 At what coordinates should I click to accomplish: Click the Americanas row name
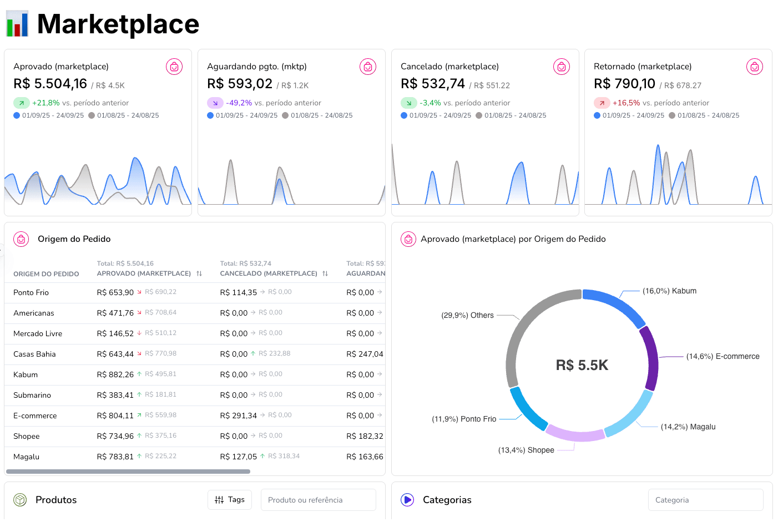pos(34,313)
